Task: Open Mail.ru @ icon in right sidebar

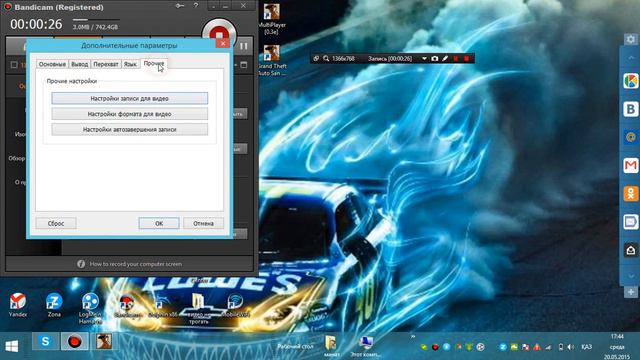Action: click(x=631, y=138)
